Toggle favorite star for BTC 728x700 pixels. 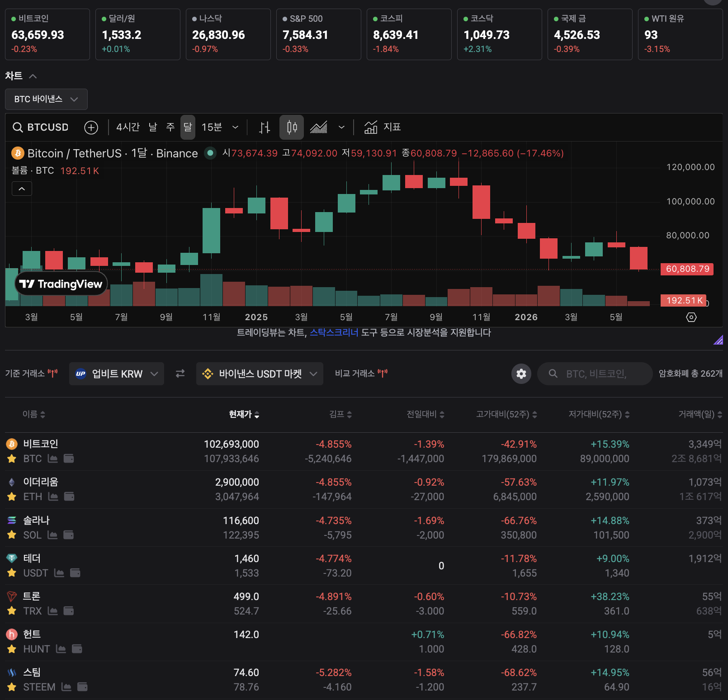tap(12, 459)
